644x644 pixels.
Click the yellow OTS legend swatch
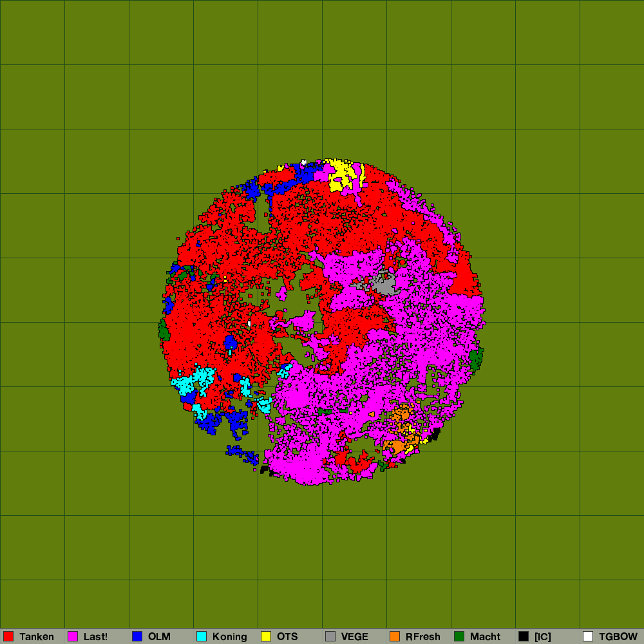[266, 636]
